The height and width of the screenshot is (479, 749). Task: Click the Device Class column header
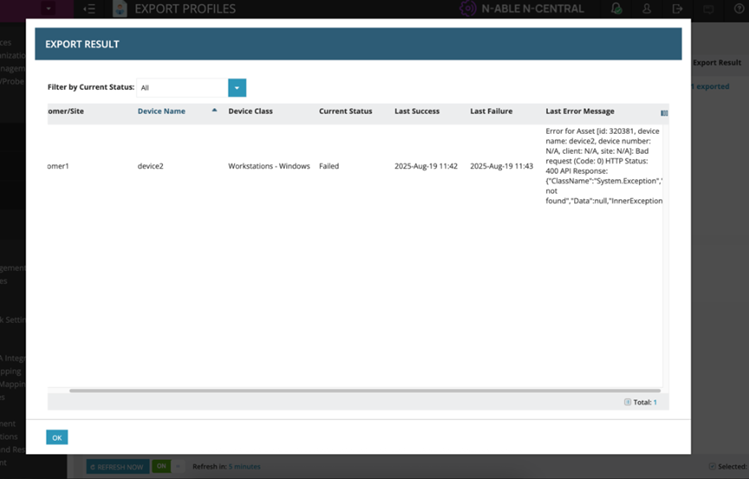[250, 111]
